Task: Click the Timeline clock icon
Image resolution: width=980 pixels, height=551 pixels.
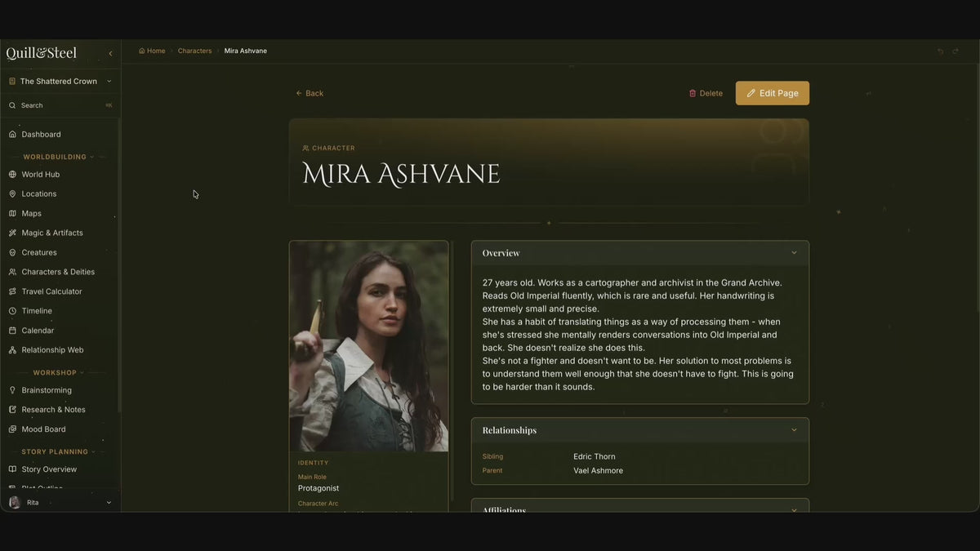Action: (12, 311)
